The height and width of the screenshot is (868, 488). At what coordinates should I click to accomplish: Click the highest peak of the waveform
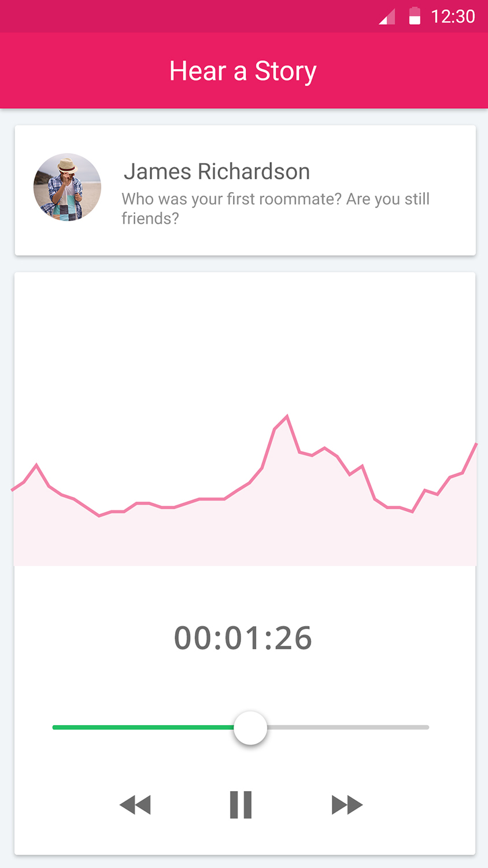(287, 416)
